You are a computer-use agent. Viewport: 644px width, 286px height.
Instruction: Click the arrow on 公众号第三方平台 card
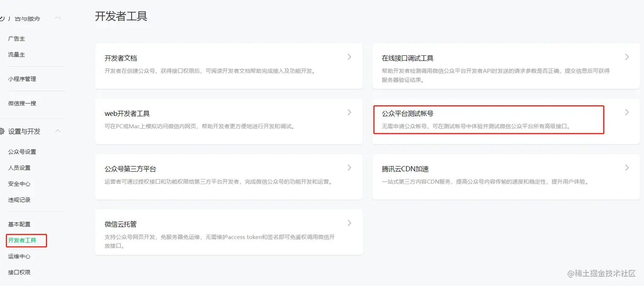coord(349,168)
